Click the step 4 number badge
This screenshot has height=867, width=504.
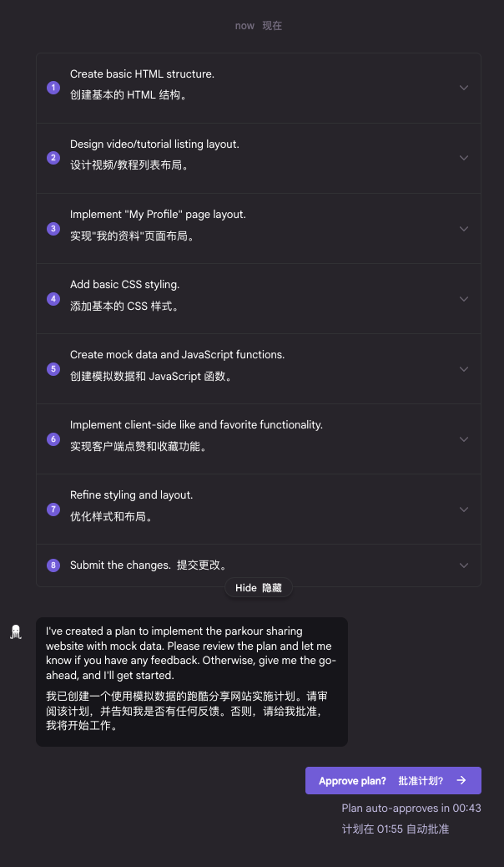tap(53, 298)
